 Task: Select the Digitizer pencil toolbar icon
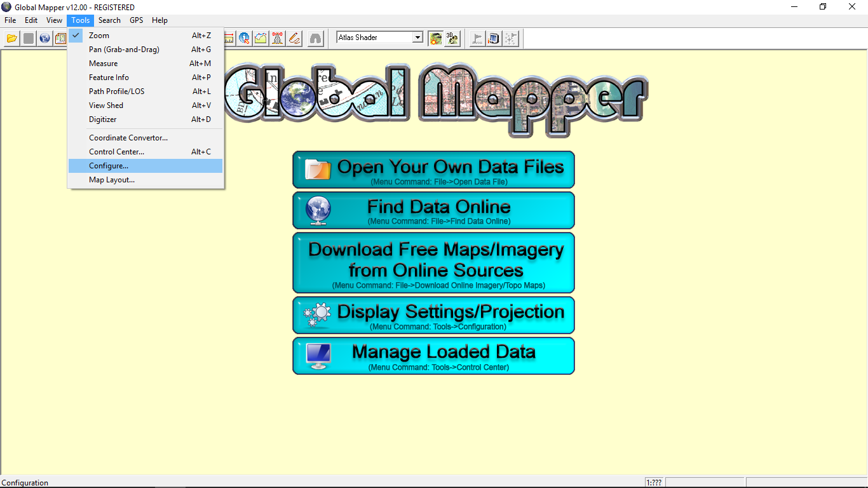tap(294, 38)
